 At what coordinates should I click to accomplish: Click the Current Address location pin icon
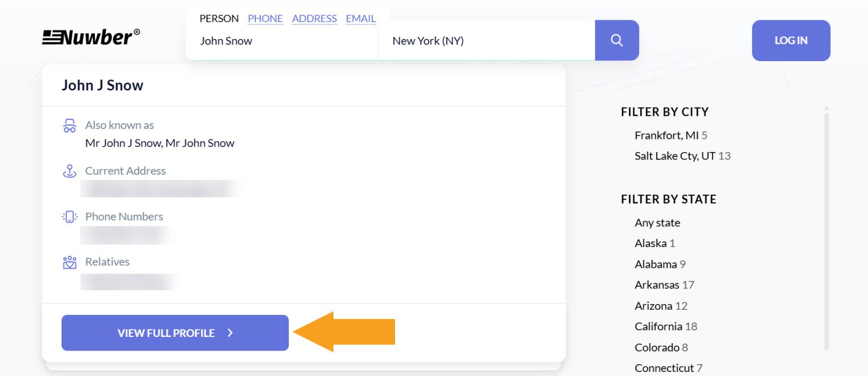(x=69, y=170)
